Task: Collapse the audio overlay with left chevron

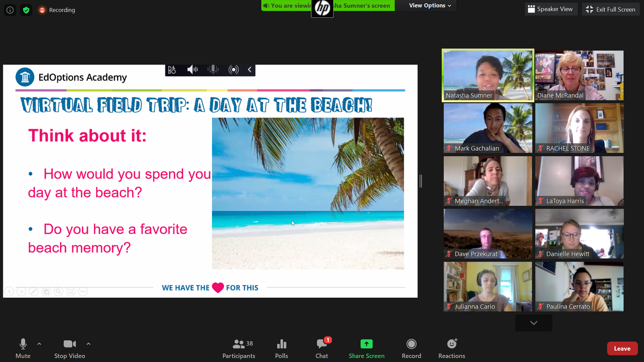Action: pyautogui.click(x=250, y=70)
